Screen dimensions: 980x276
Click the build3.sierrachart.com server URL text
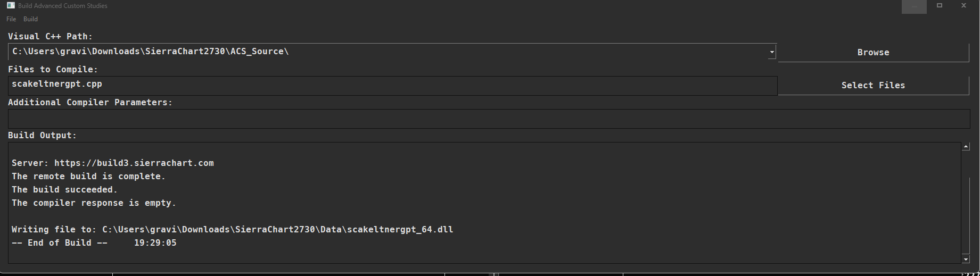[x=134, y=163]
